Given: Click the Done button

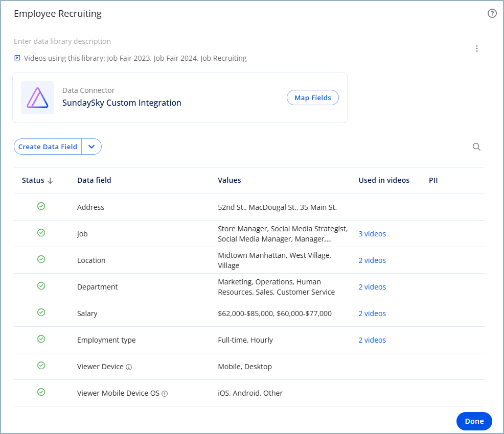Looking at the screenshot, I should coord(474,421).
